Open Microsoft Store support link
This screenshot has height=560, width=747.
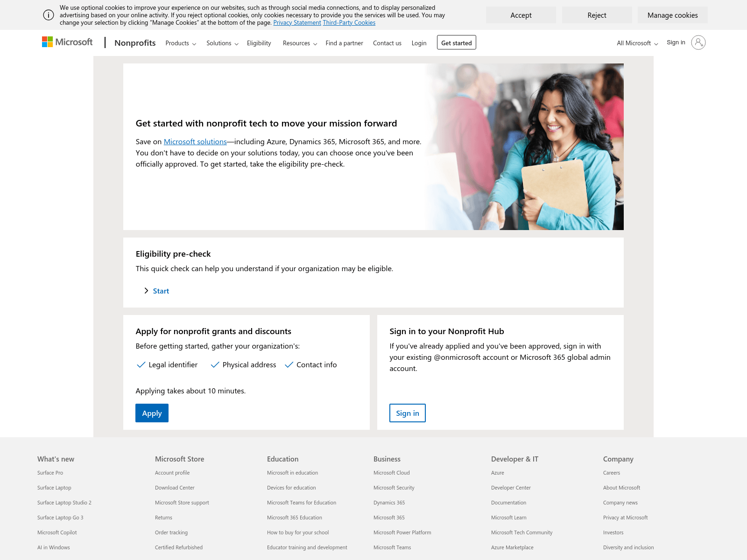tap(182, 503)
